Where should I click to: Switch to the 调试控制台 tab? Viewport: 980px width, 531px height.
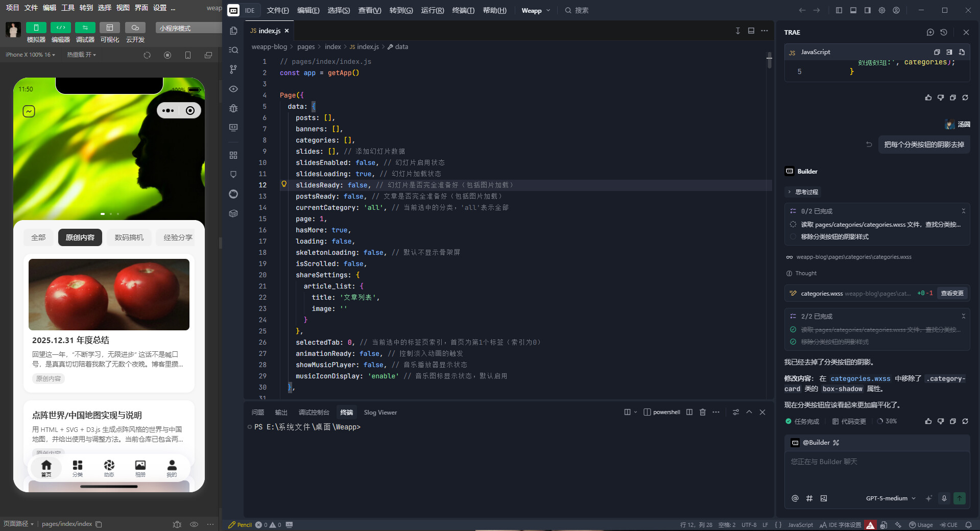tap(314, 412)
